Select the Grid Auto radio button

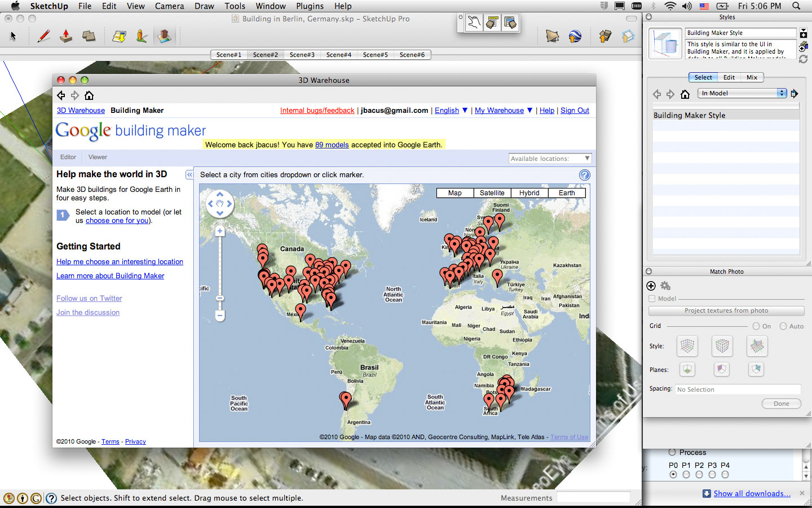point(783,326)
